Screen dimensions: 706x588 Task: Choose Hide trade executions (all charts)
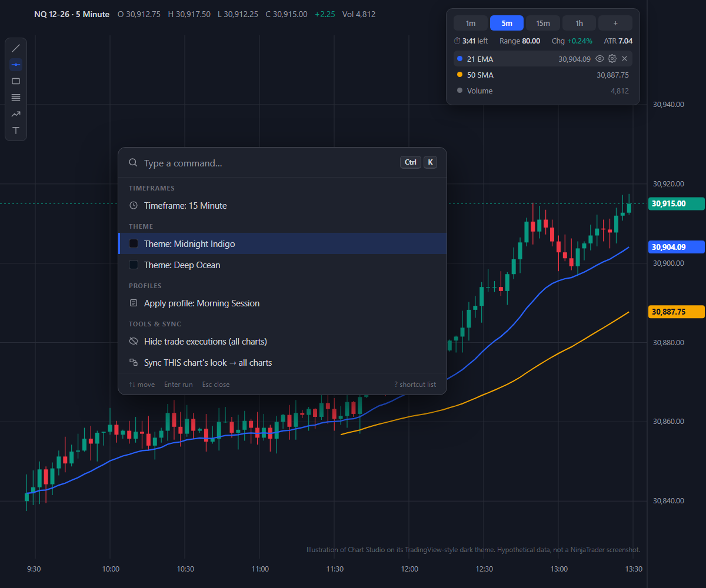tap(282, 342)
